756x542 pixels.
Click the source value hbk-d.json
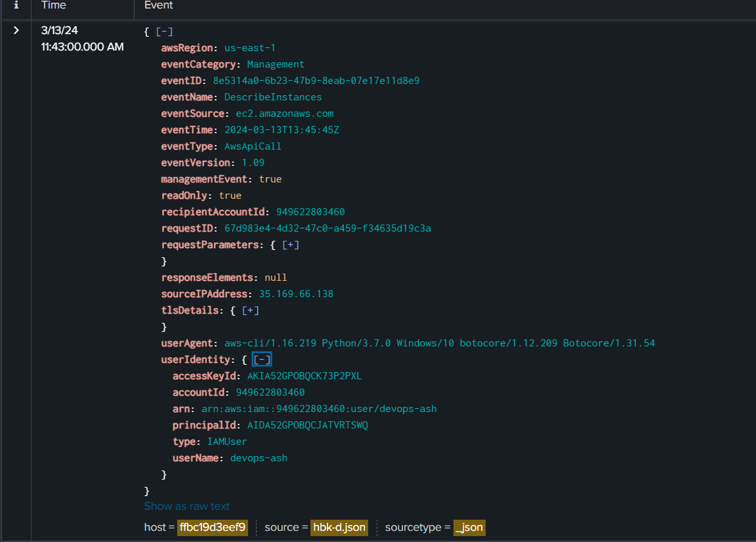click(x=339, y=528)
